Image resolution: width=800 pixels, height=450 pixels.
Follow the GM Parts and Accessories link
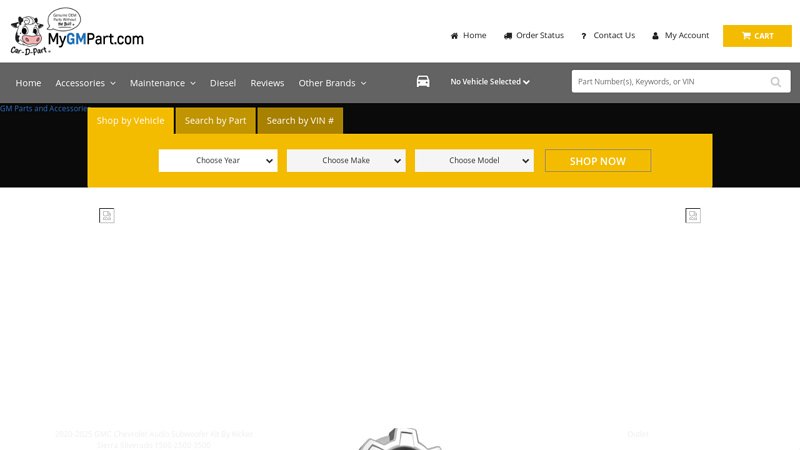[x=44, y=108]
